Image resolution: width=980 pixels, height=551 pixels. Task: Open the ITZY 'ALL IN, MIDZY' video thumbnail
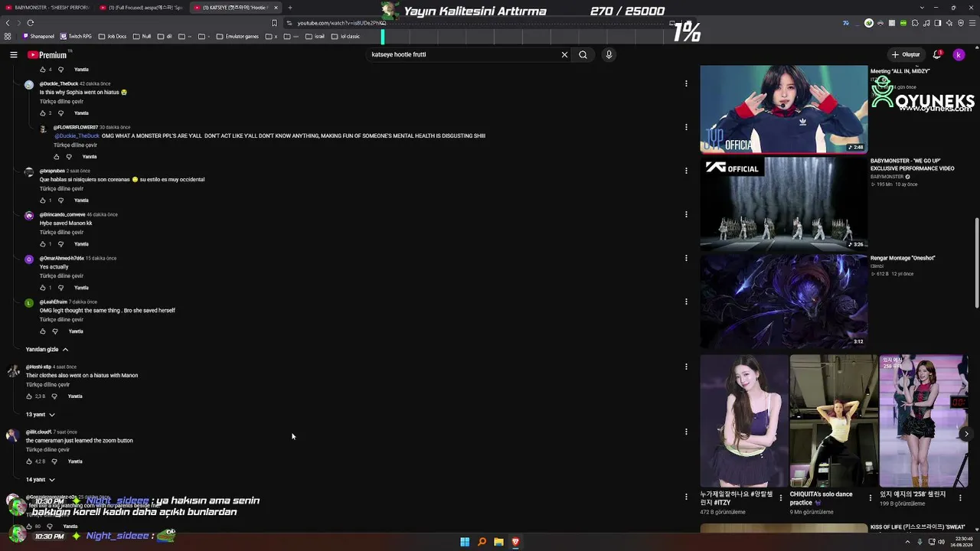click(784, 109)
